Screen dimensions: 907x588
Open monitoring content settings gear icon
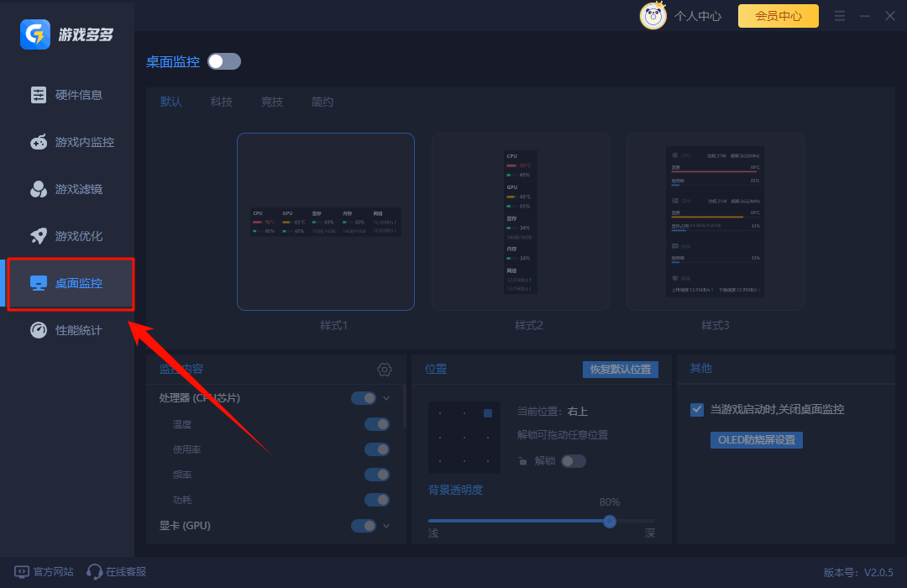pyautogui.click(x=385, y=370)
